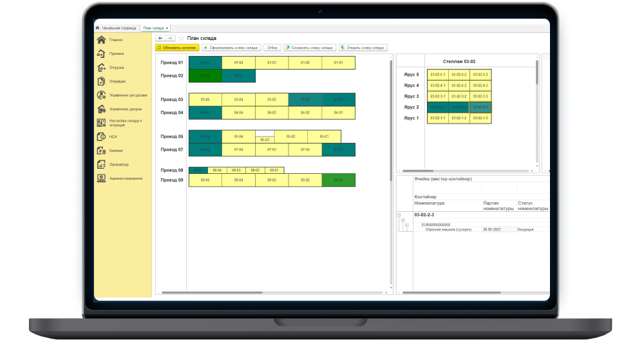The height and width of the screenshot is (340, 644).
Task: Click Партия номенклатуры column header
Action: click(498, 205)
